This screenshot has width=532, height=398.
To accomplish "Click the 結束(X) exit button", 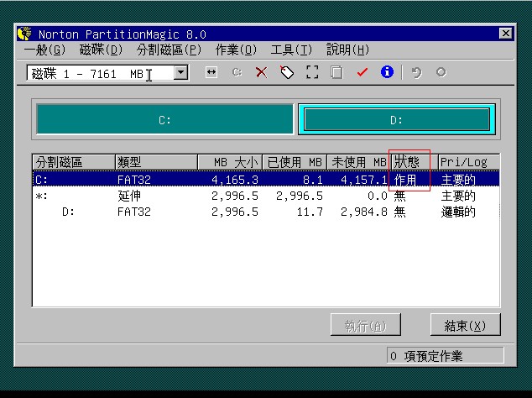I will [465, 325].
